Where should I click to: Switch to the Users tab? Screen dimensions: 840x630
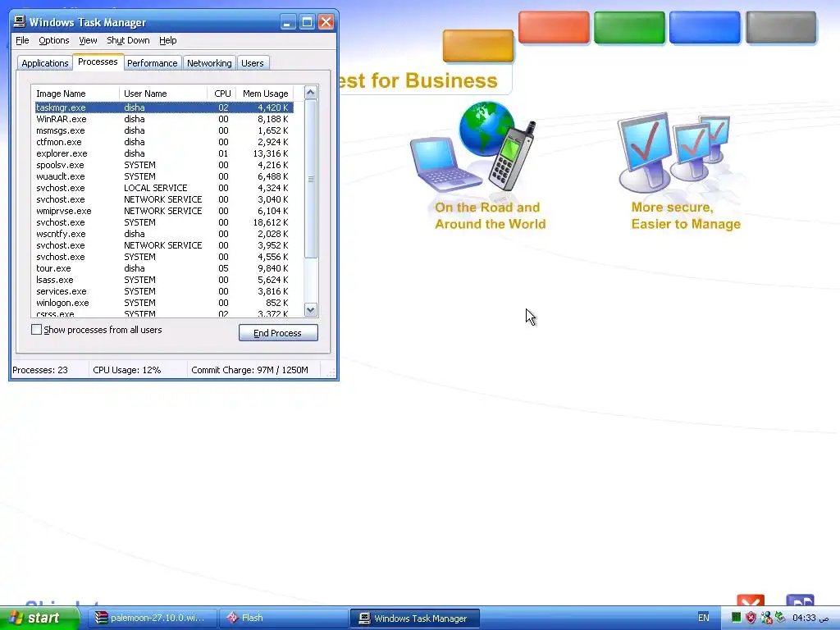point(253,62)
